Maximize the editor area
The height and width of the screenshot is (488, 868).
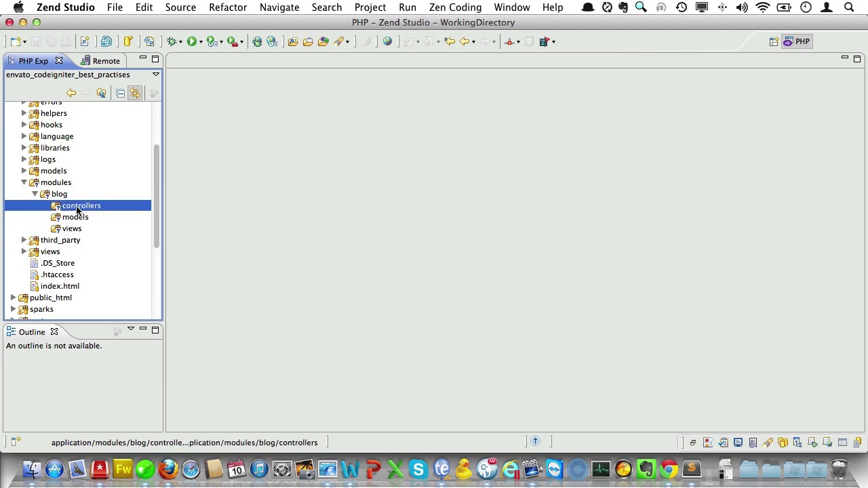point(857,59)
